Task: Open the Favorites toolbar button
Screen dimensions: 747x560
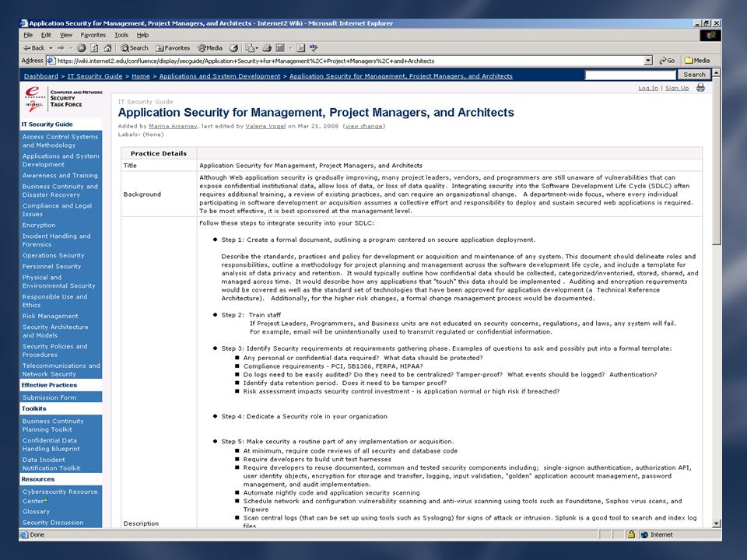Action: [x=173, y=48]
